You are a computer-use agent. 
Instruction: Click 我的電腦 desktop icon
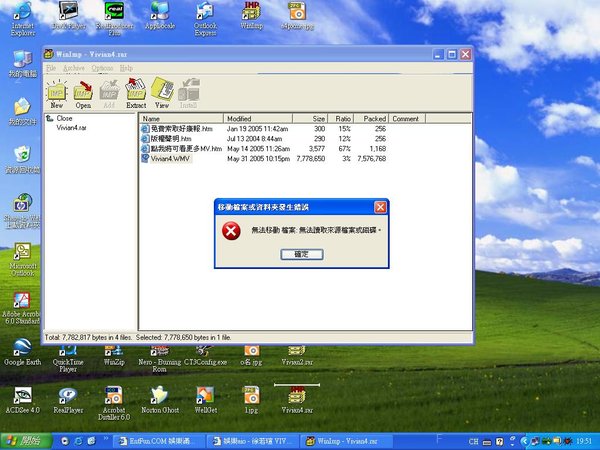tap(23, 64)
